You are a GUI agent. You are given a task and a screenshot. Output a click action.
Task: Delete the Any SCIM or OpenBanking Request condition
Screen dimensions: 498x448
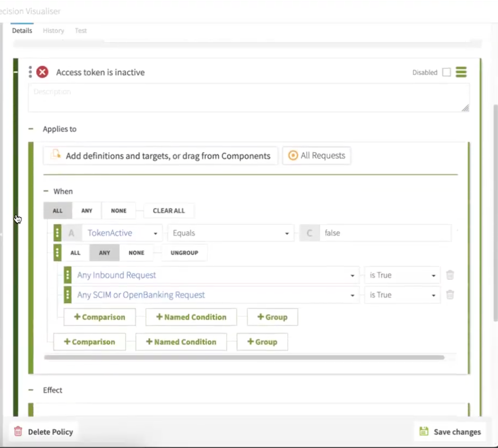tap(450, 295)
